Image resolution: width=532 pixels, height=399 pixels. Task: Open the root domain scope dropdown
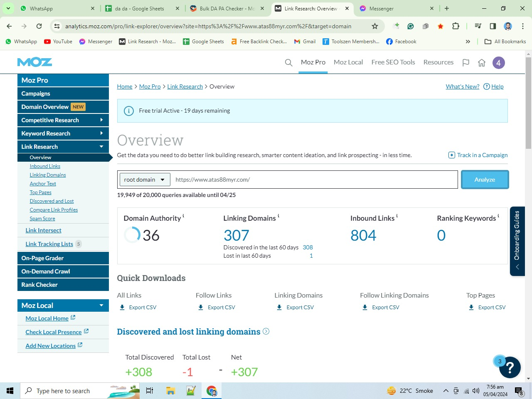[145, 180]
